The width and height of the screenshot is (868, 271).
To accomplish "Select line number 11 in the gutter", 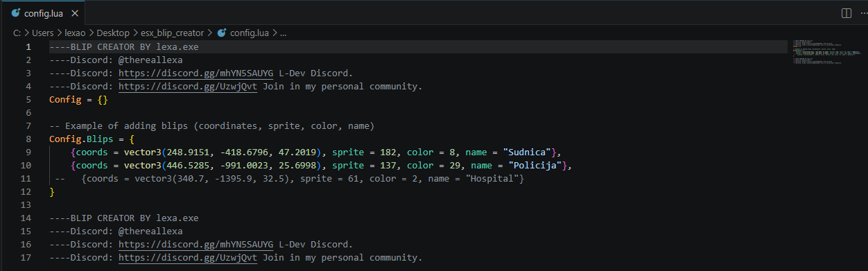I will [x=26, y=179].
